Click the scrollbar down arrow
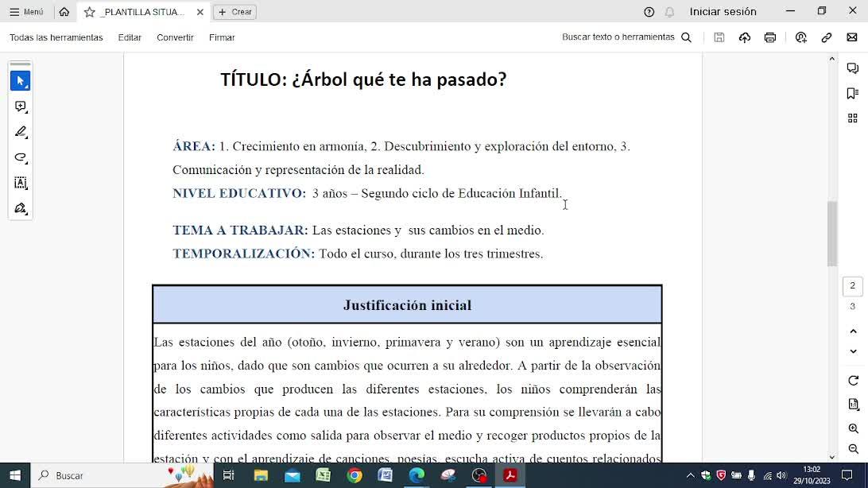Image resolution: width=868 pixels, height=488 pixels. (x=831, y=457)
